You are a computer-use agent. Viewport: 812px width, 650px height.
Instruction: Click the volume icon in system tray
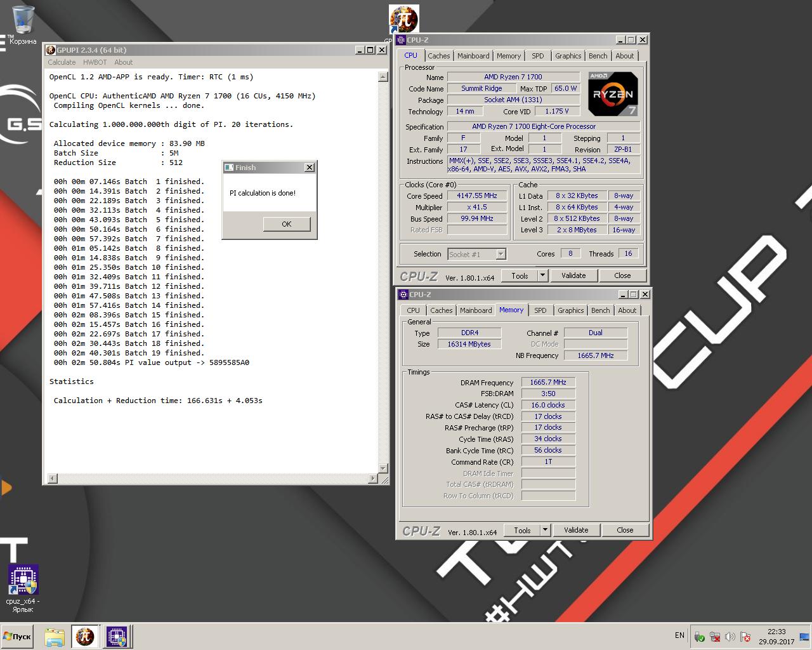tap(730, 637)
